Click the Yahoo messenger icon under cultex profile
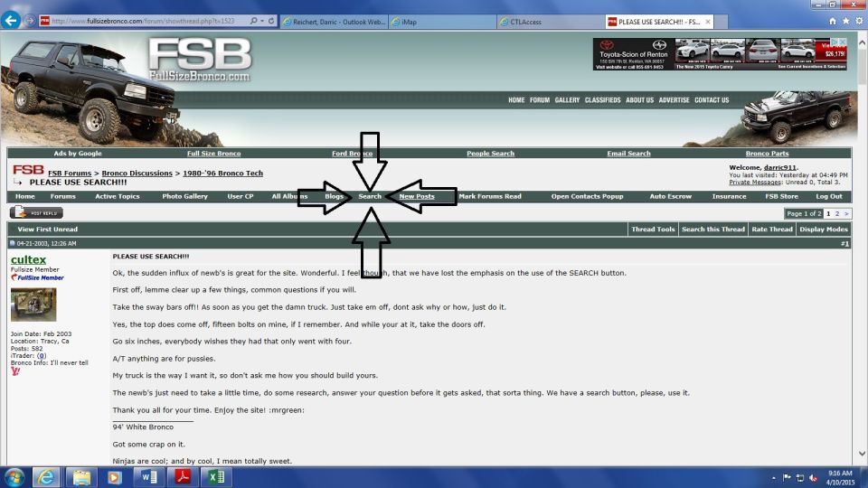Image resolution: width=868 pixels, height=488 pixels. click(x=15, y=371)
